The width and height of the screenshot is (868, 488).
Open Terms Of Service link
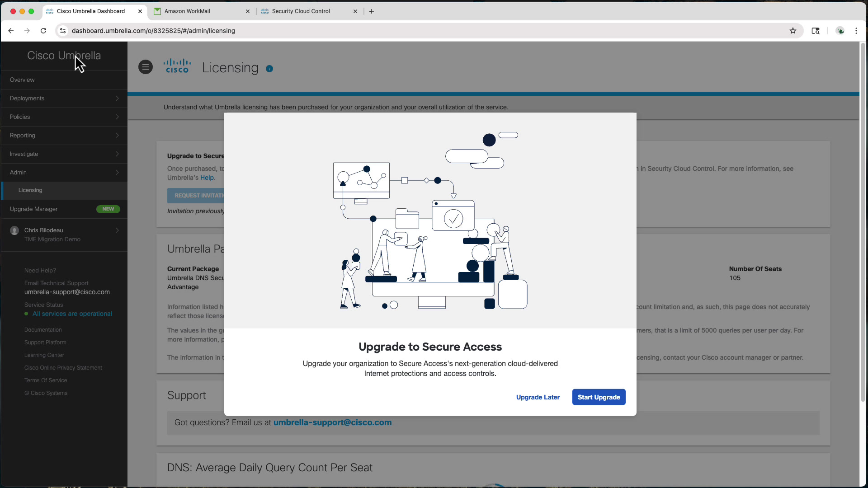pyautogui.click(x=46, y=380)
